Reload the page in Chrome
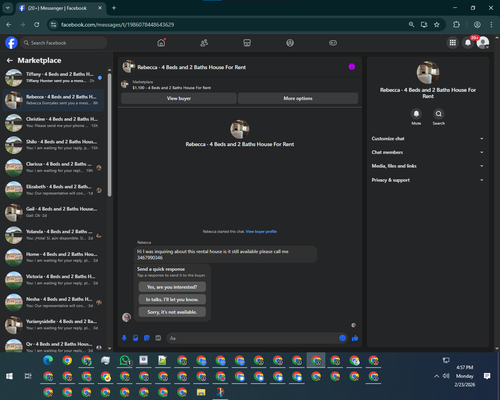 pyautogui.click(x=37, y=25)
